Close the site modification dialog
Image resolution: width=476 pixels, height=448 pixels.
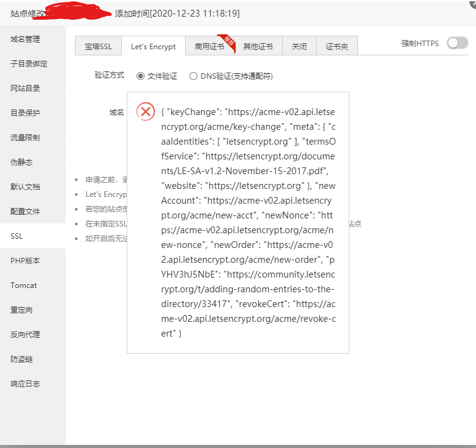[473, 4]
